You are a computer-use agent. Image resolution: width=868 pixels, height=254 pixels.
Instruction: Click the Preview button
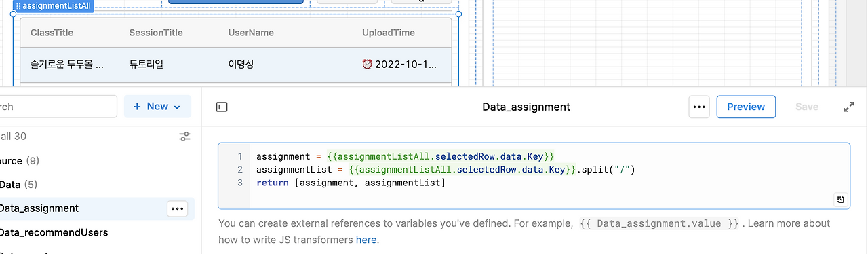[x=746, y=107]
